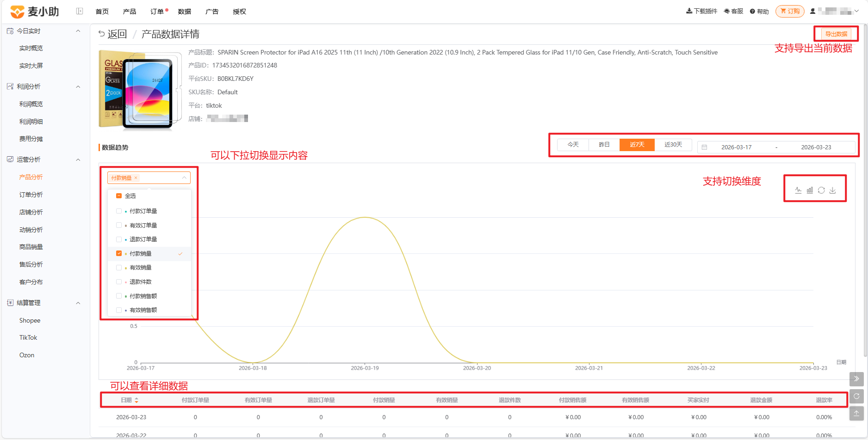Screen dimensions: 868x440
Task: Collapse the 利润分析 sidebar section
Action: coord(78,87)
